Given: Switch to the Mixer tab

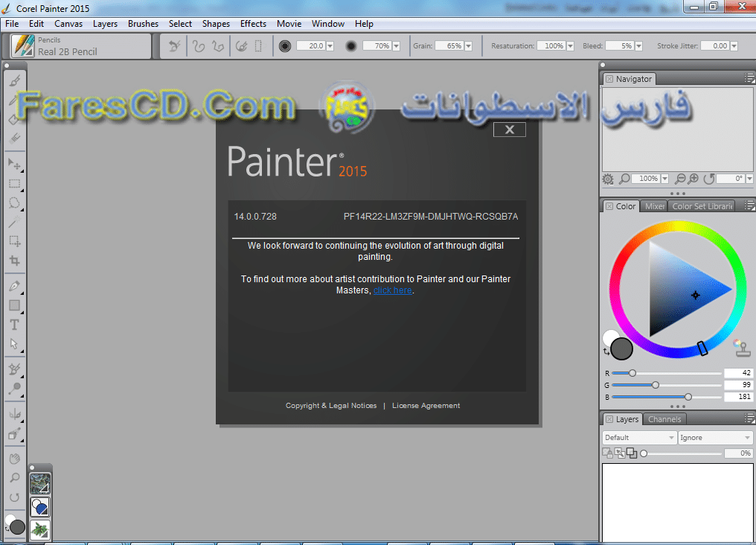Looking at the screenshot, I should pyautogui.click(x=654, y=206).
